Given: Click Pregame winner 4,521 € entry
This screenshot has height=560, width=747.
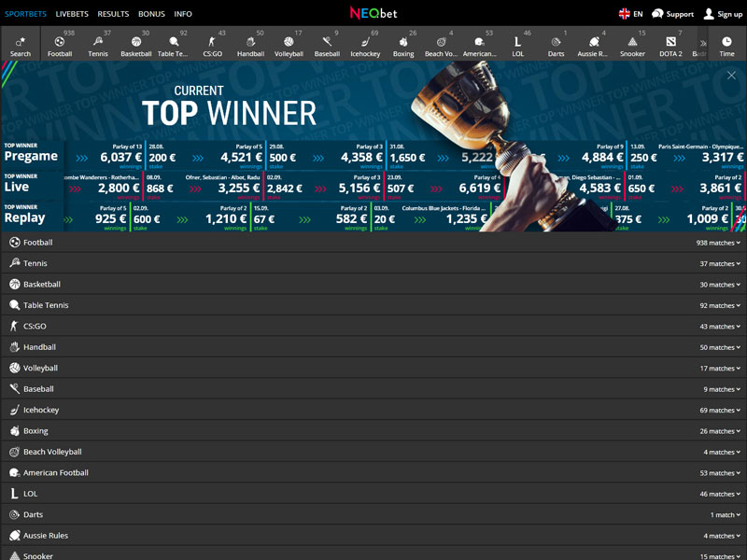Looking at the screenshot, I should [242, 157].
